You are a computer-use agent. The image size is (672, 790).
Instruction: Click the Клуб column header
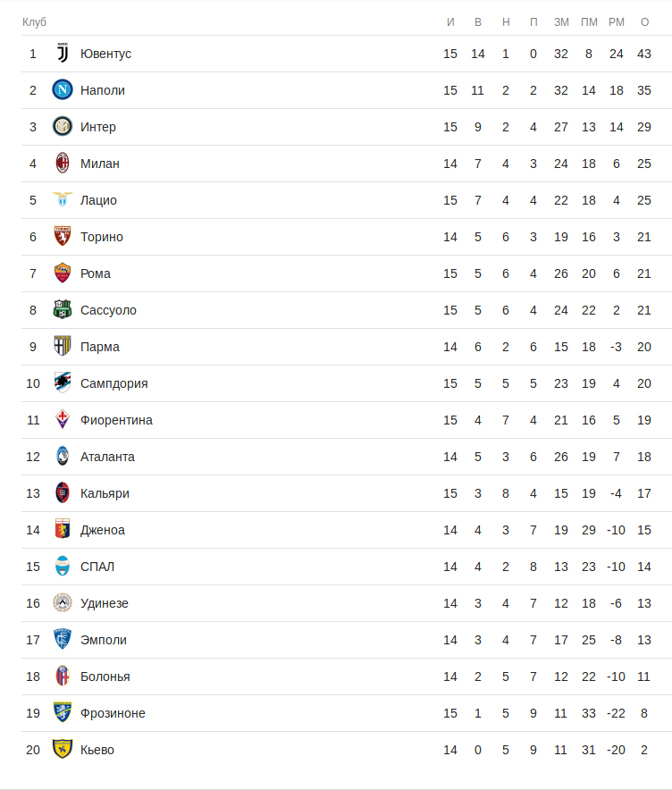[34, 21]
